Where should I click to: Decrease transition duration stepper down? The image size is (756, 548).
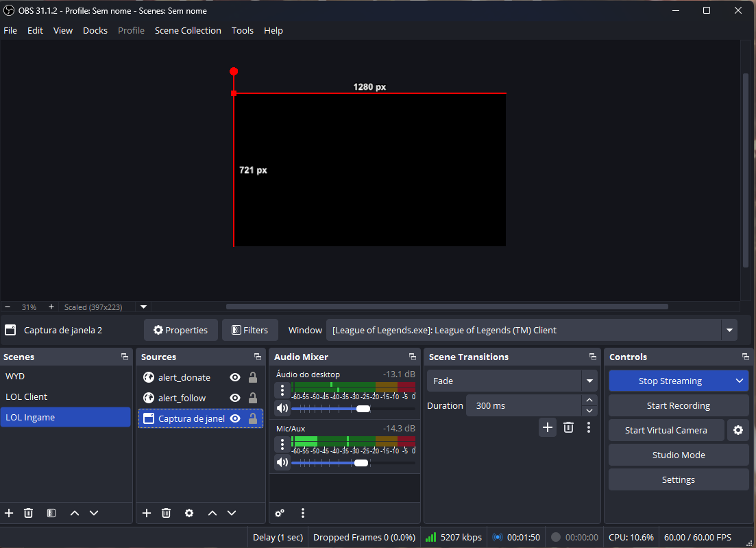point(589,411)
